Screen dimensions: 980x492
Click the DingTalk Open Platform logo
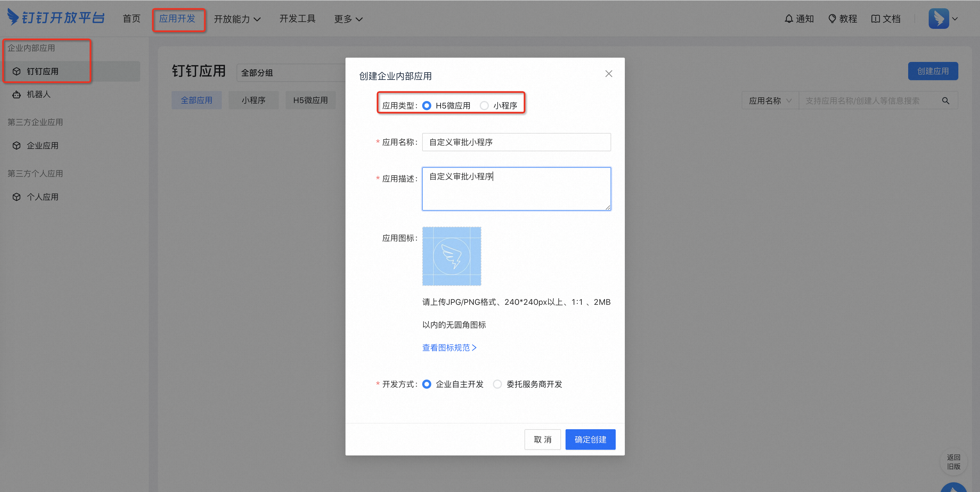tap(56, 17)
